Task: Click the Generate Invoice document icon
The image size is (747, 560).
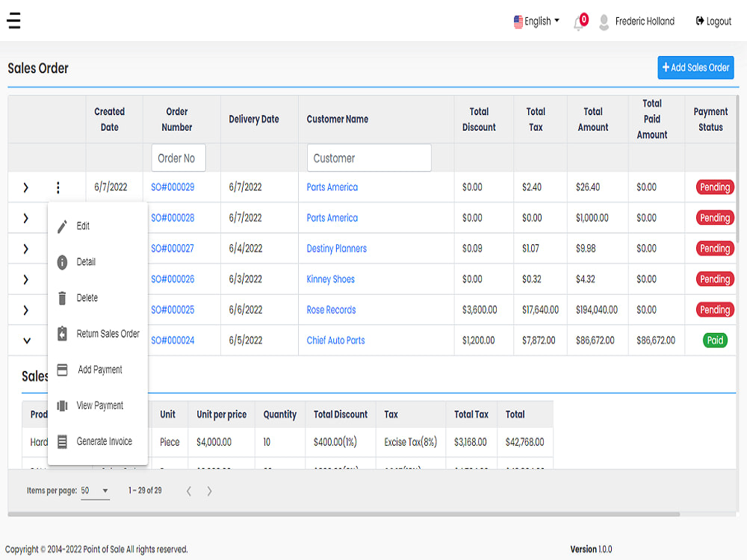Action: point(63,441)
